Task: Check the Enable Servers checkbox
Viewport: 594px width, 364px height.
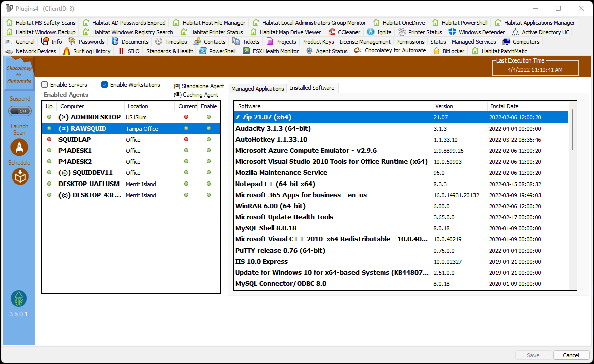Action: 44,84
